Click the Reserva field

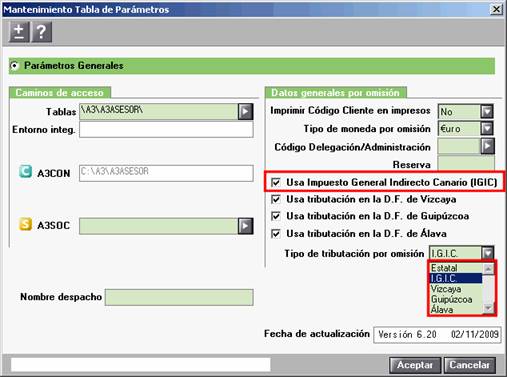(x=466, y=163)
